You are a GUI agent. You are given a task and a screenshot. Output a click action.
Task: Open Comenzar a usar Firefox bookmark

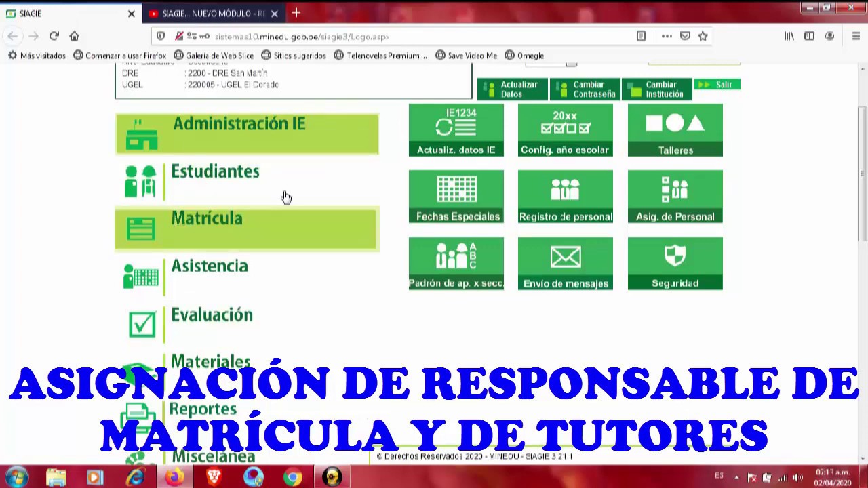pos(119,56)
